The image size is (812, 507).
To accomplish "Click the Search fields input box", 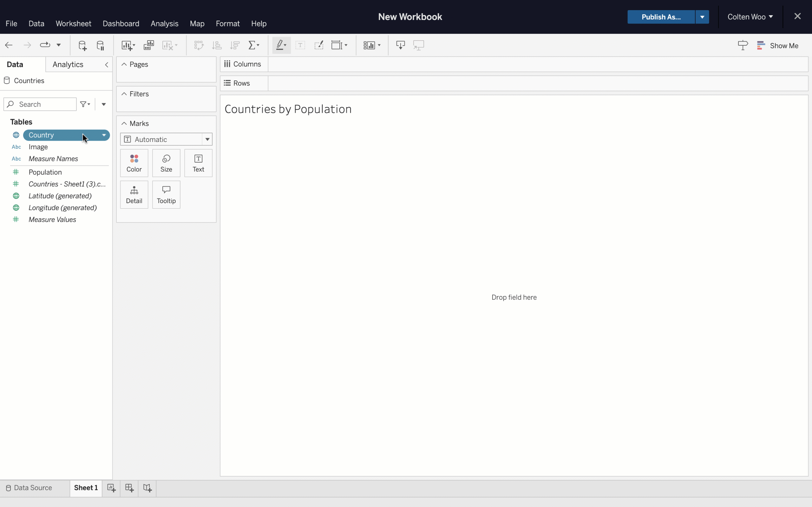I will tap(41, 104).
